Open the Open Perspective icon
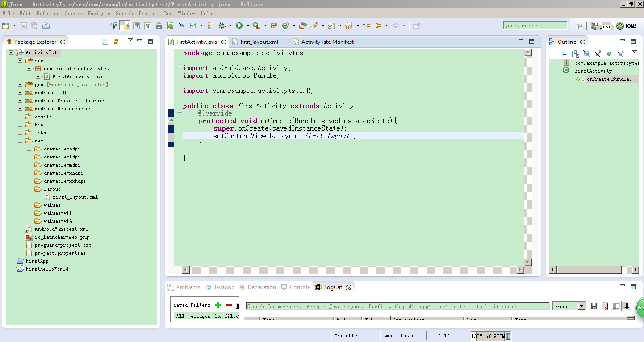Image resolution: width=644 pixels, height=342 pixels. point(580,26)
